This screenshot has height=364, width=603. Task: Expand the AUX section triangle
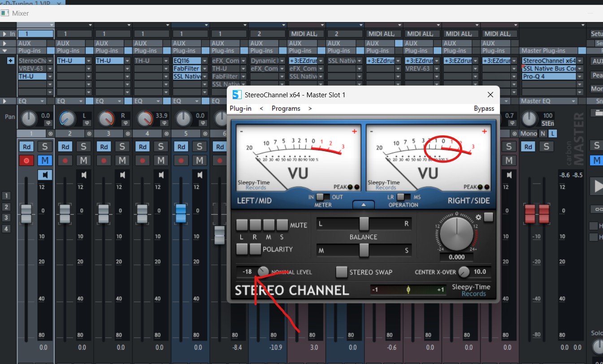[4, 43]
